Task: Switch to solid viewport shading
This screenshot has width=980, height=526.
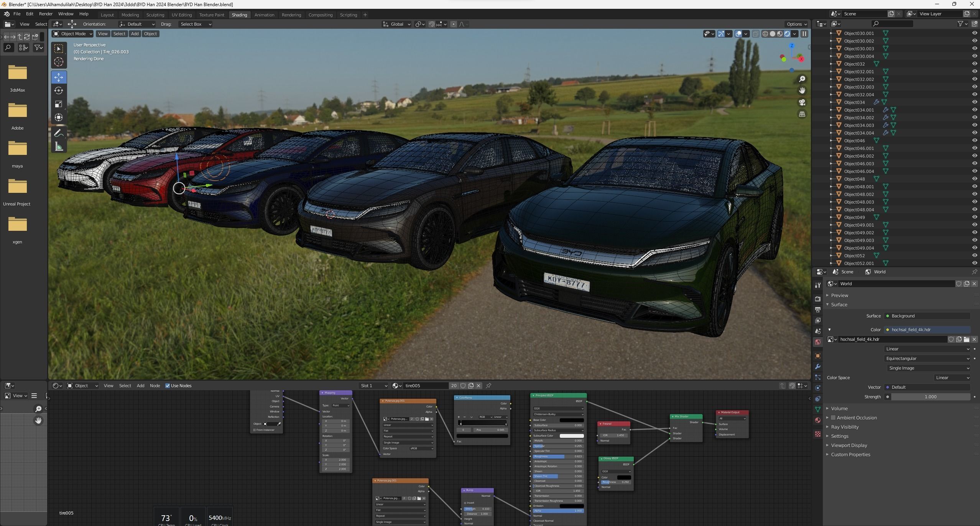Action: pos(773,34)
